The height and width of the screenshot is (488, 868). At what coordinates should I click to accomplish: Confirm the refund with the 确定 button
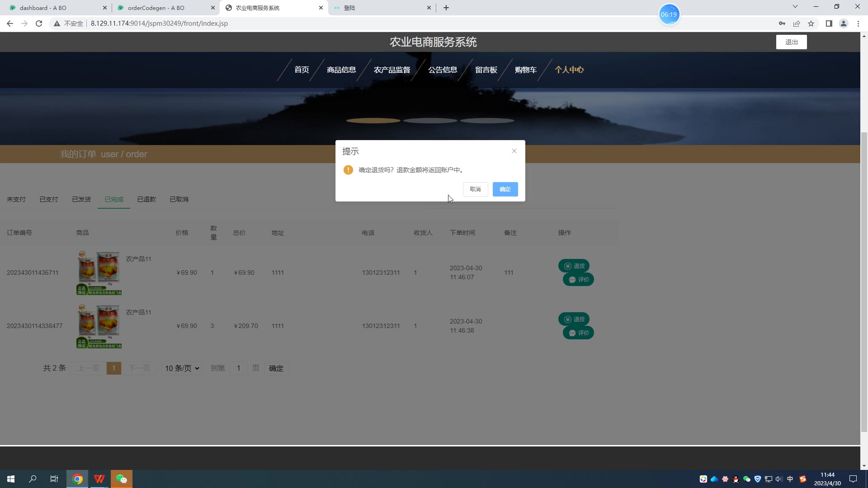(x=505, y=189)
